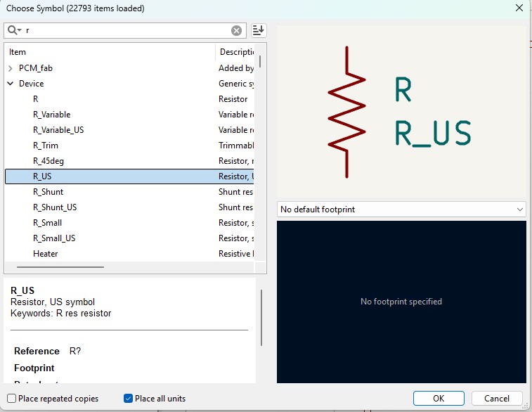Click the symbol list horizontal scrollbar
This screenshot has height=412, width=532.
coord(60,267)
